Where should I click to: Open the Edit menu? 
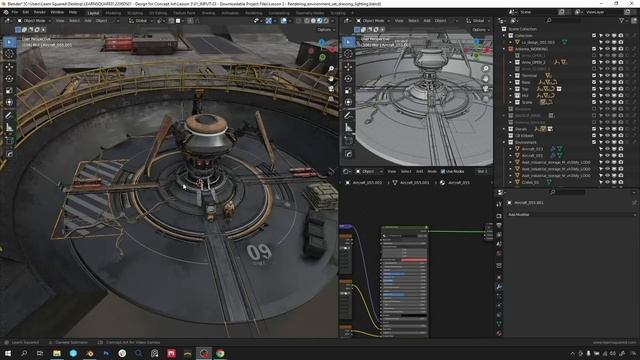pos(26,12)
